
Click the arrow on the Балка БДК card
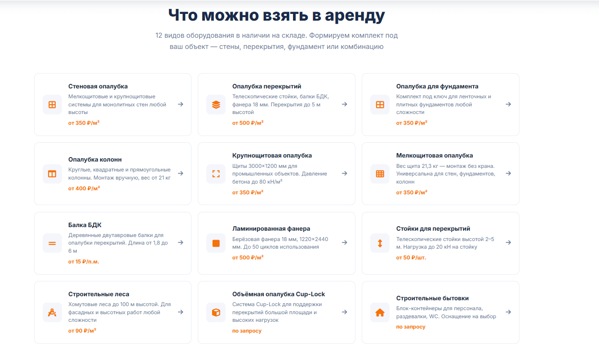pyautogui.click(x=181, y=242)
